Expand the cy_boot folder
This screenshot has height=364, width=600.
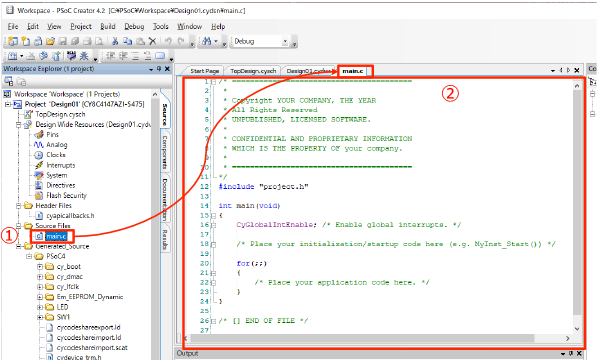(x=40, y=266)
